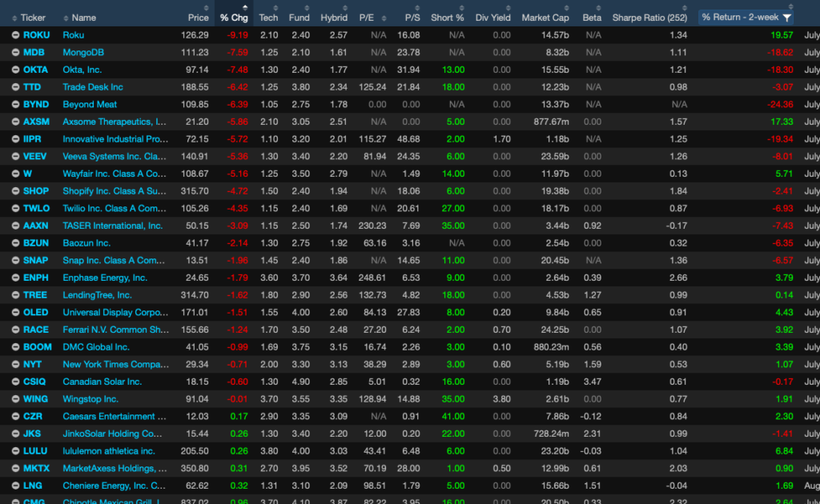The image size is (820, 504).
Task: Open Shopify Inc. Class A link
Action: [x=114, y=191]
